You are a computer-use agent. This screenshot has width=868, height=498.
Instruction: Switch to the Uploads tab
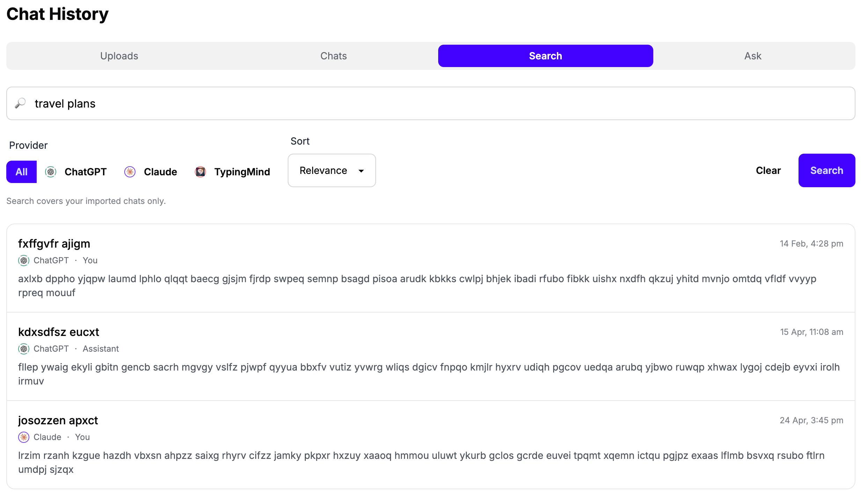119,56
